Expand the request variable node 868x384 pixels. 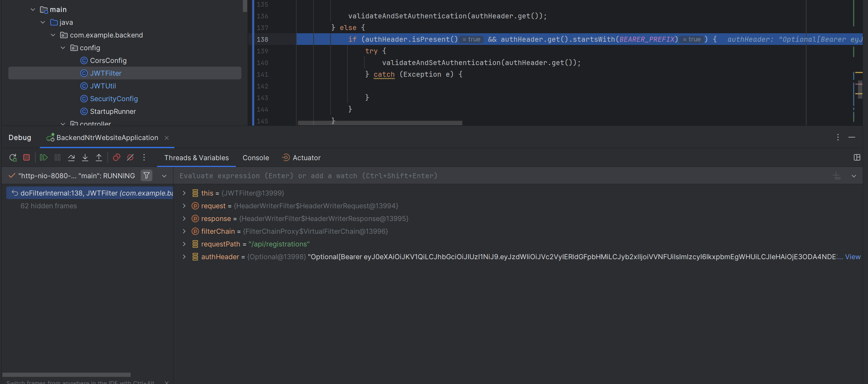(x=184, y=206)
